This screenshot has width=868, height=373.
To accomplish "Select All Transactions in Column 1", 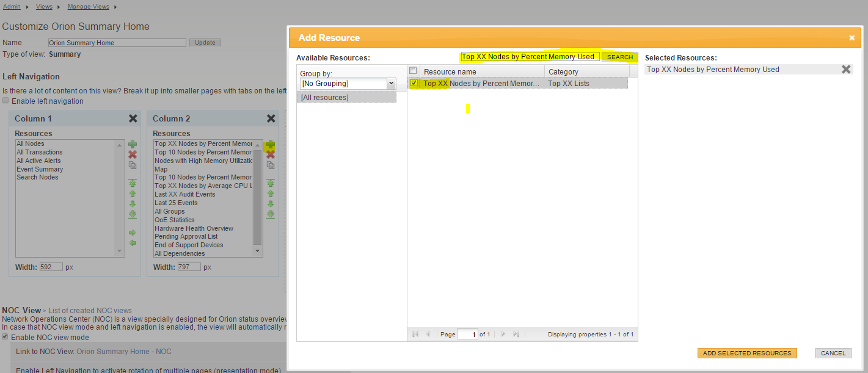I will (40, 153).
